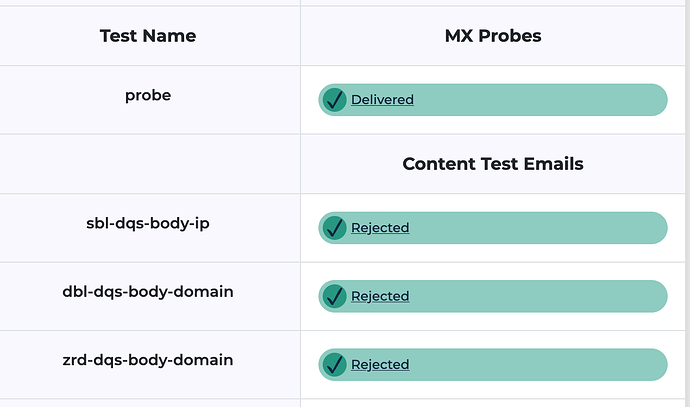The height and width of the screenshot is (407, 690).
Task: Click the empty cell left of Content Test Emails
Action: (150, 164)
